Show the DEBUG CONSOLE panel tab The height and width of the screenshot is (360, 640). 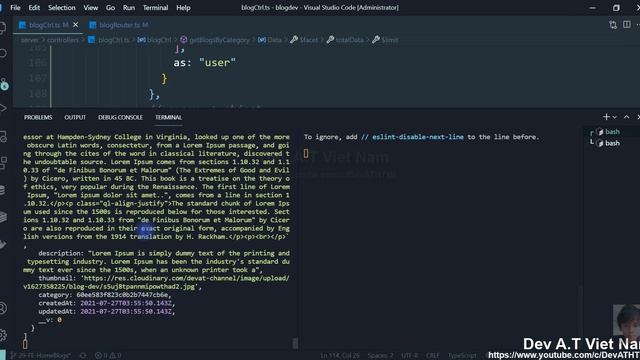[x=120, y=118]
